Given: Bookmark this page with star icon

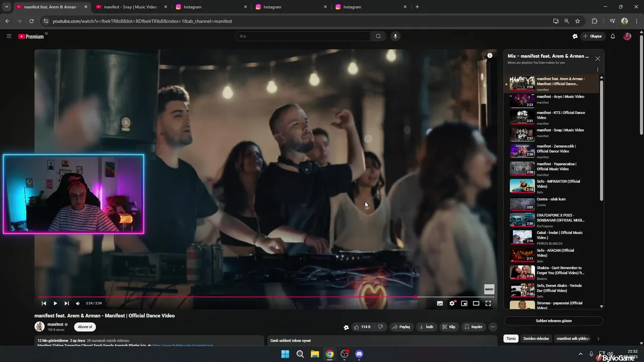Looking at the screenshot, I should point(578,21).
